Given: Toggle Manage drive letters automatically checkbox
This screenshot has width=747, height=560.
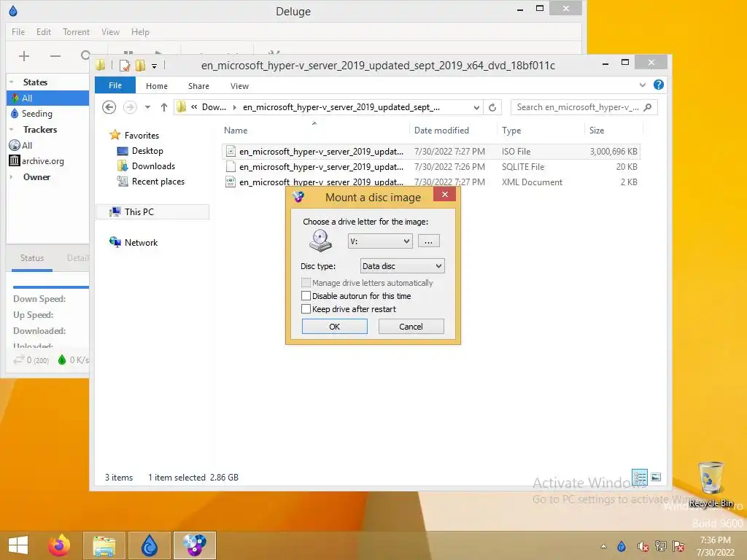Looking at the screenshot, I should pos(306,283).
